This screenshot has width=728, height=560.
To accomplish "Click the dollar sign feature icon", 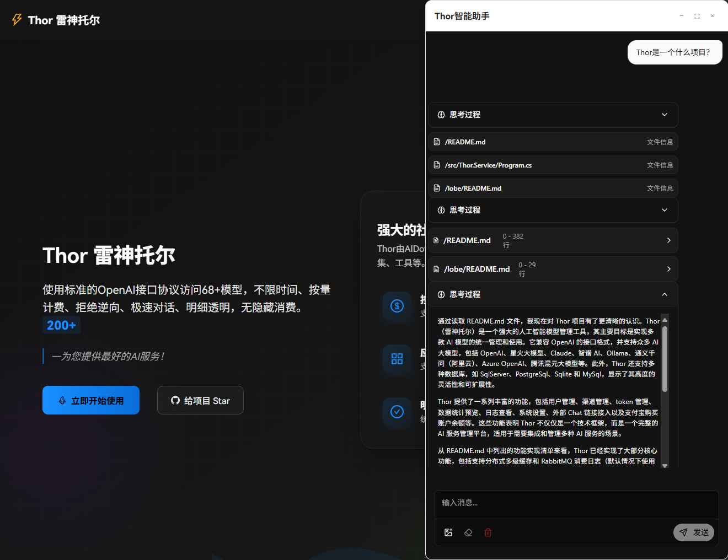I will point(397,306).
